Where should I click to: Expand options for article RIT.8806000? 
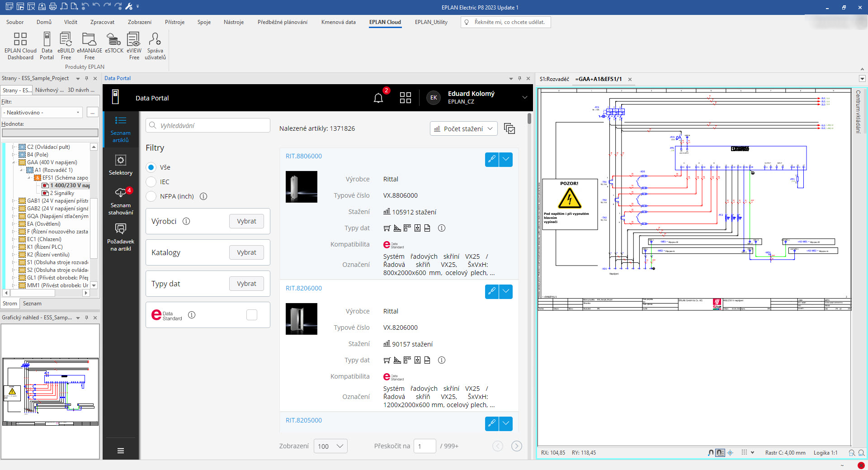pos(506,159)
